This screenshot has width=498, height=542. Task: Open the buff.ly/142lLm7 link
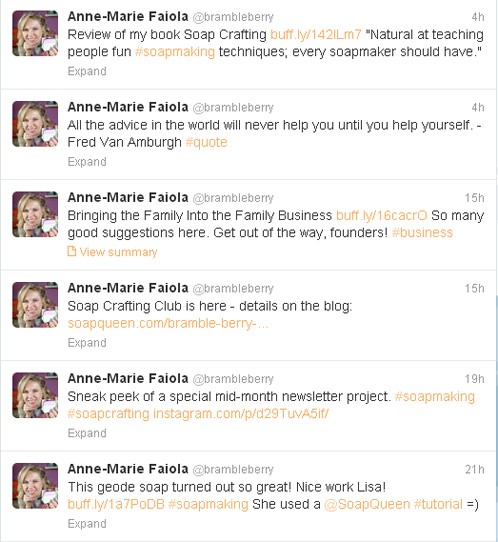[316, 35]
